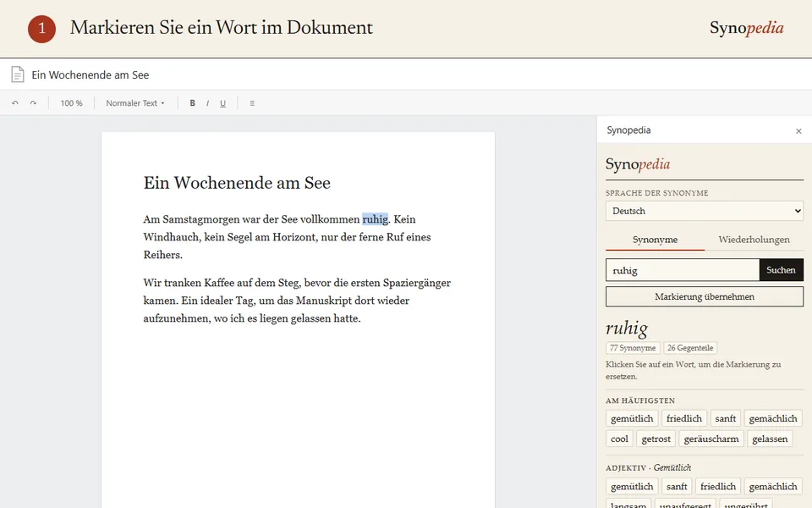Image resolution: width=812 pixels, height=508 pixels.
Task: Click the 26 Gegenteile badge
Action: (x=690, y=348)
